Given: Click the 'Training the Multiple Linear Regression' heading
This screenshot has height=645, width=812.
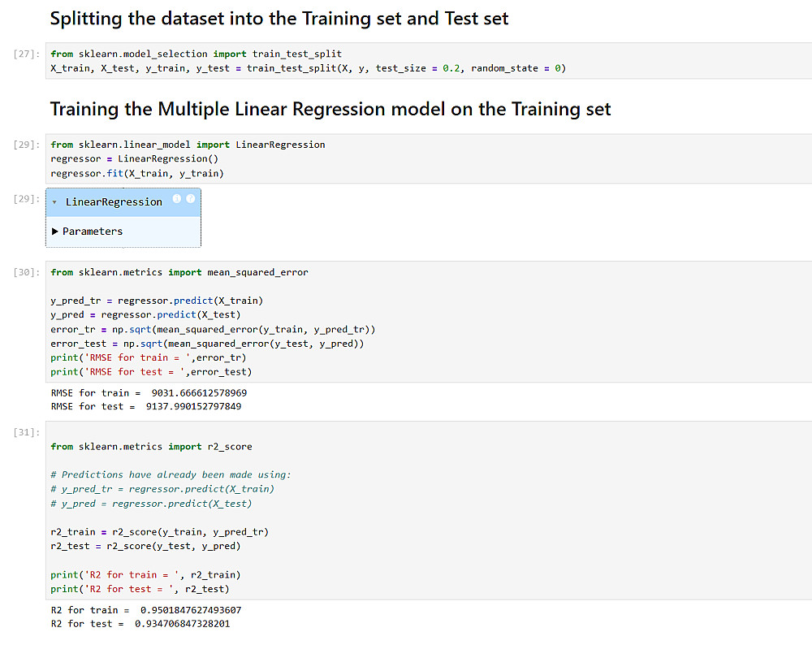Looking at the screenshot, I should (330, 109).
